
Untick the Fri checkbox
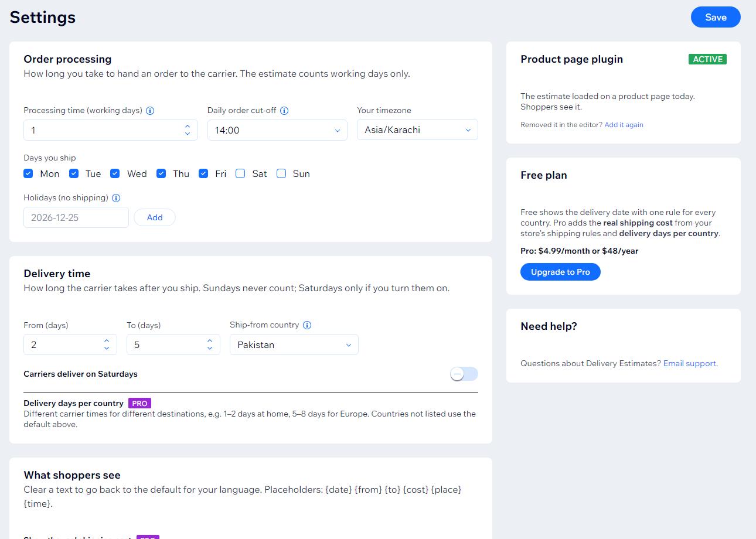[203, 173]
